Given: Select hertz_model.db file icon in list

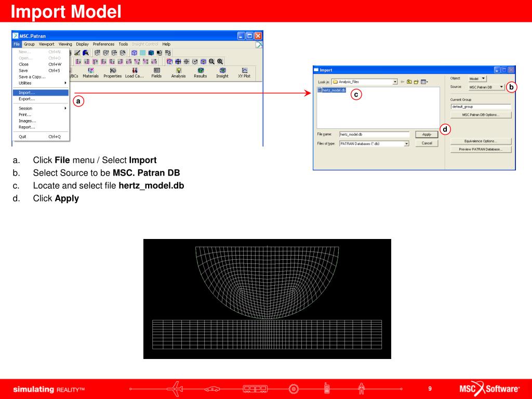Looking at the screenshot, I should [320, 90].
